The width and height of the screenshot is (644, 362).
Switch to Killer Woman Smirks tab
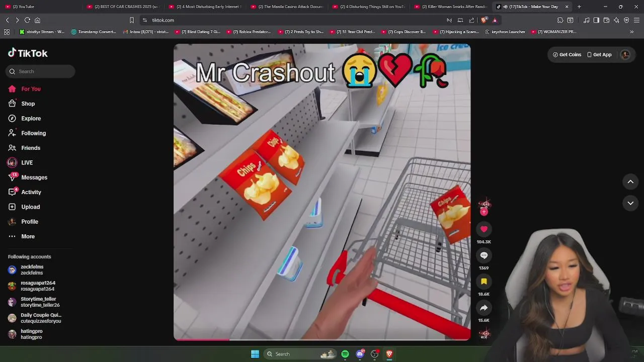(450, 7)
